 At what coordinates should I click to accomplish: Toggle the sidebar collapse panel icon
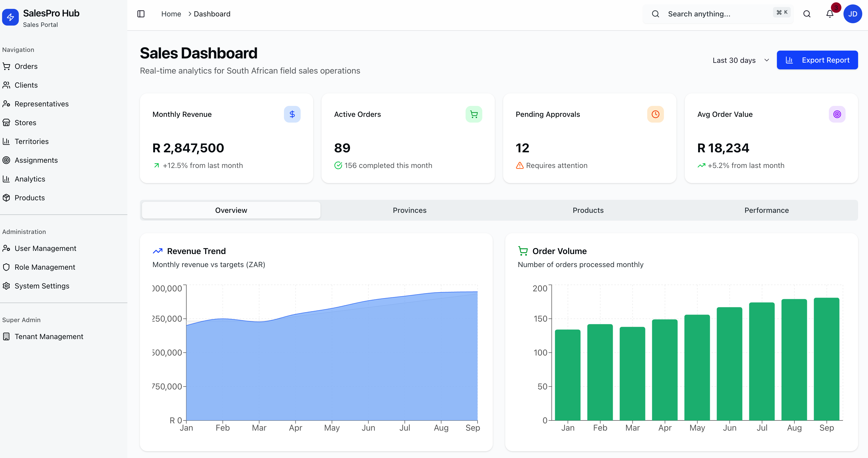click(x=141, y=14)
